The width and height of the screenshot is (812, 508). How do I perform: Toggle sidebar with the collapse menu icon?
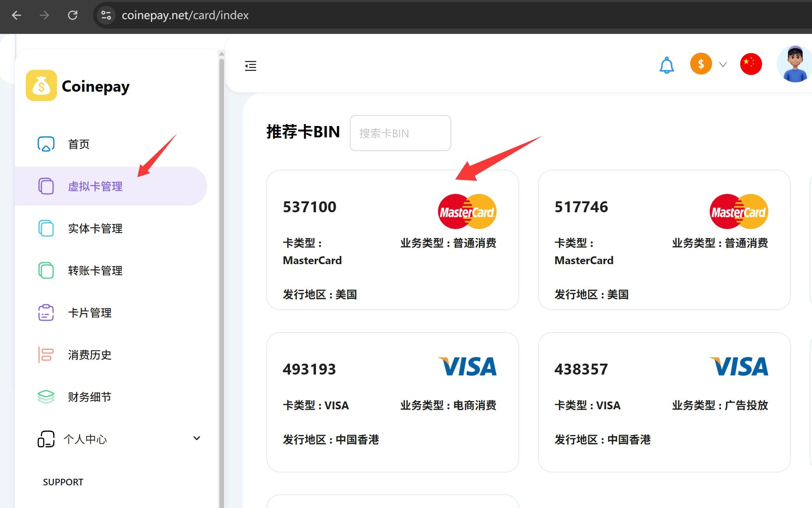point(251,66)
